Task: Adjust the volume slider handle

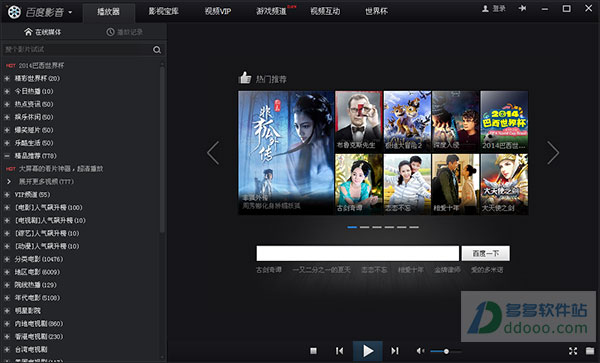Action: point(446,351)
